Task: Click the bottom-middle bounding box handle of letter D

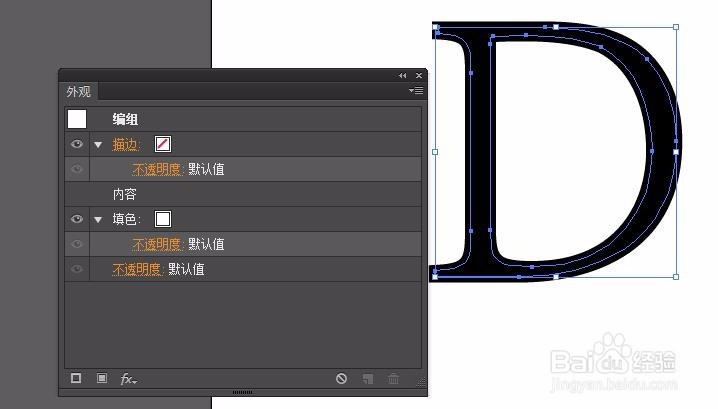Action: coord(556,277)
